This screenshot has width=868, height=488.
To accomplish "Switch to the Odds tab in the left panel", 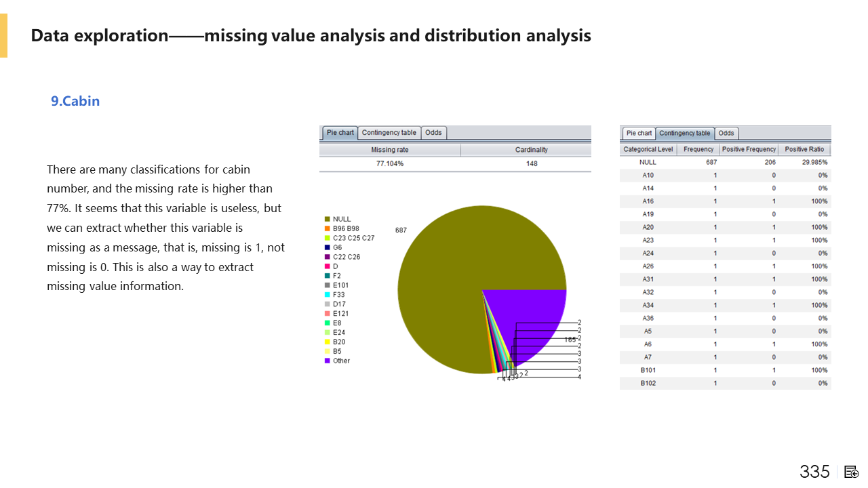I will [433, 133].
